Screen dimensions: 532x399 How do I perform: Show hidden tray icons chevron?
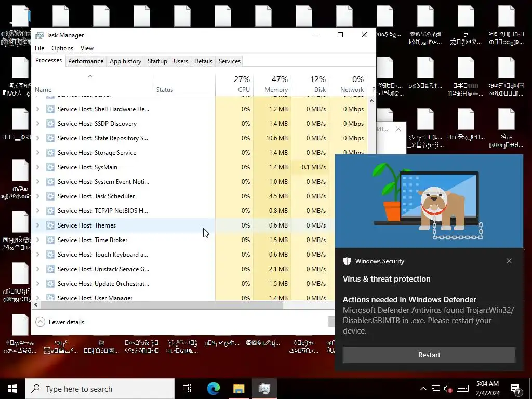click(x=423, y=389)
